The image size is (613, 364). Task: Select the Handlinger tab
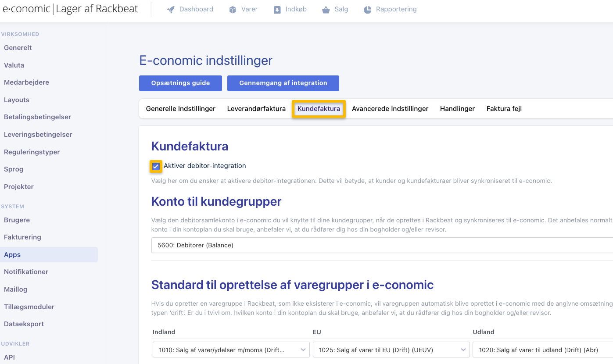[457, 108]
